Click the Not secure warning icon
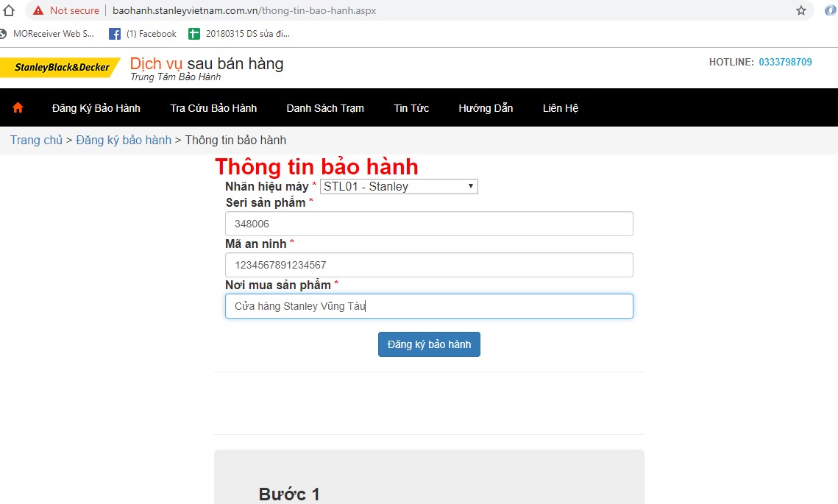Image resolution: width=838 pixels, height=504 pixels. [x=38, y=10]
